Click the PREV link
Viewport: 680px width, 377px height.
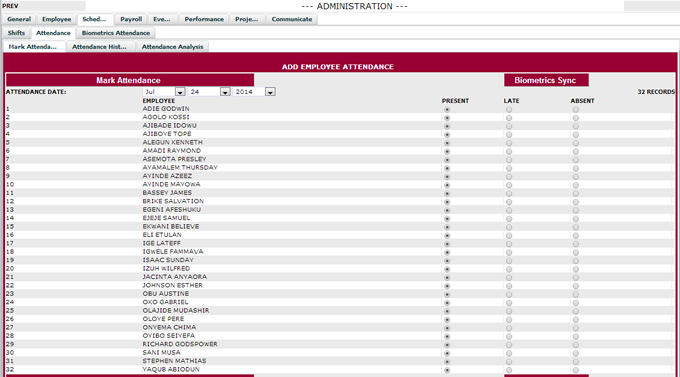[x=10, y=6]
